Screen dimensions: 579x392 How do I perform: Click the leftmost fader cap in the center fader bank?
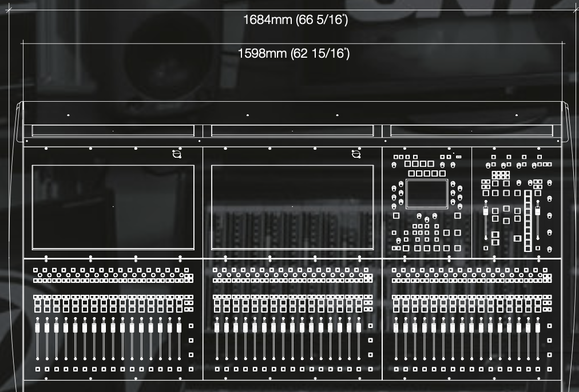tap(217, 327)
